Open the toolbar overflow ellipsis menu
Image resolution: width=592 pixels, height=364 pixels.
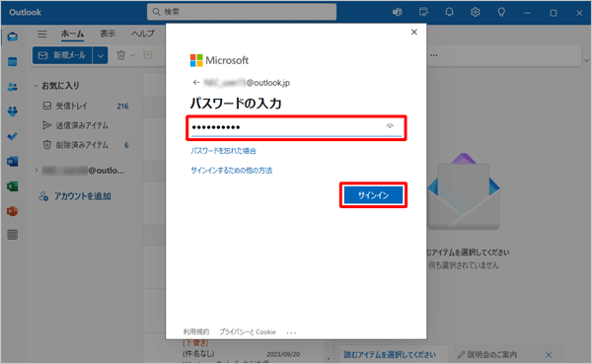[434, 55]
